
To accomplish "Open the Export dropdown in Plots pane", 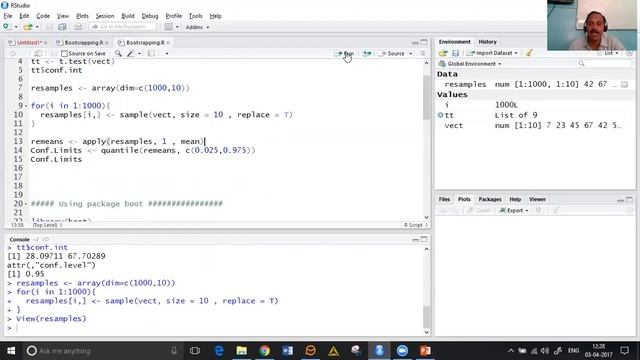I will pos(514,210).
